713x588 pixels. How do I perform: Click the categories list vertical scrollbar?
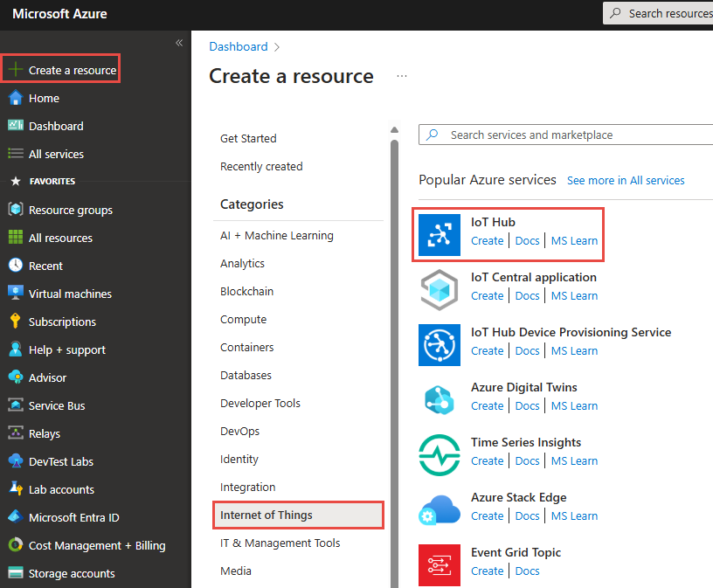[394, 363]
